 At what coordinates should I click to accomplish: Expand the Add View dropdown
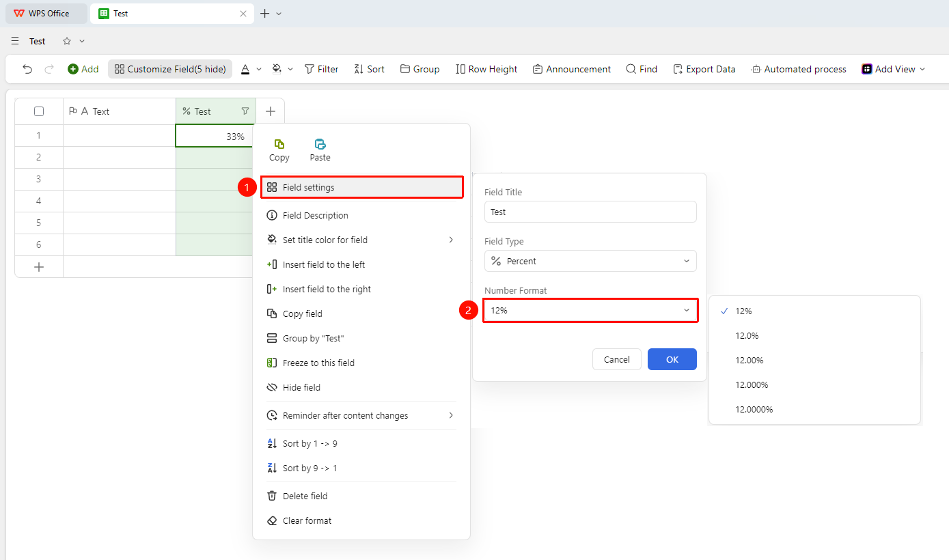click(894, 69)
